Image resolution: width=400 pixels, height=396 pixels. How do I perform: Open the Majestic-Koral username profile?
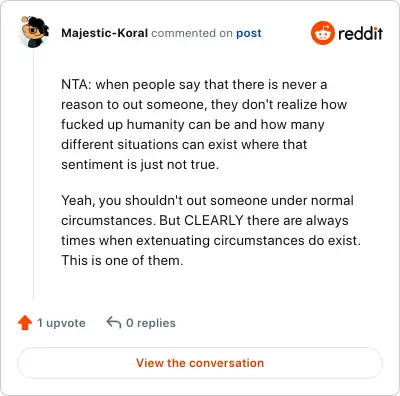pyautogui.click(x=104, y=33)
